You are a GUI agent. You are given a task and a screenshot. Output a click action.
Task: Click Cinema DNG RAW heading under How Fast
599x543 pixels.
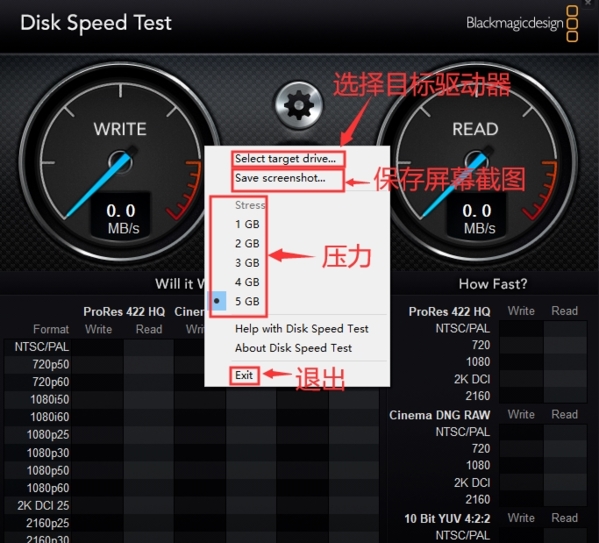coord(440,415)
